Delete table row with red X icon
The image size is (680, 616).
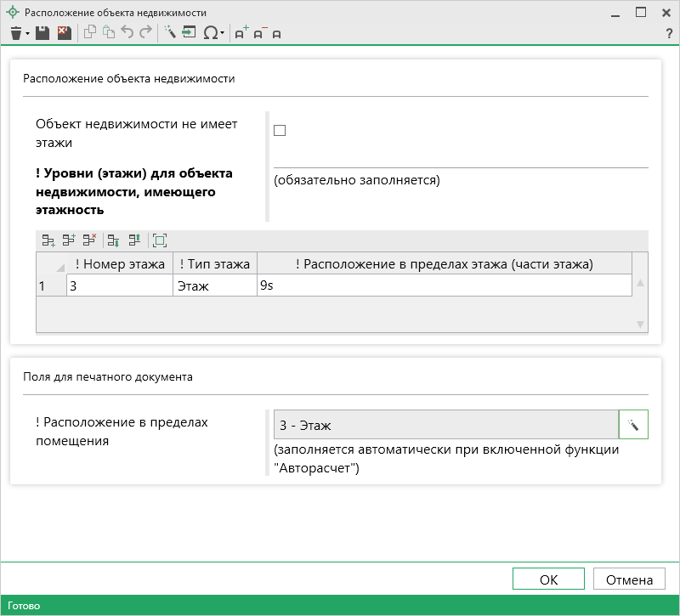[90, 240]
